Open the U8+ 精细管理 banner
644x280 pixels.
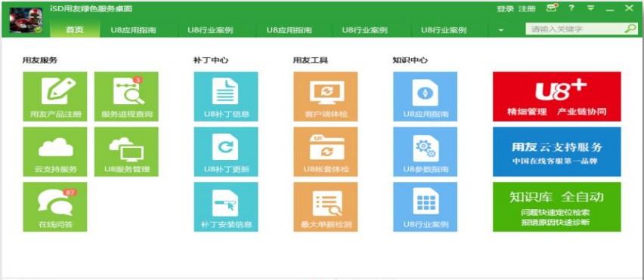click(557, 97)
